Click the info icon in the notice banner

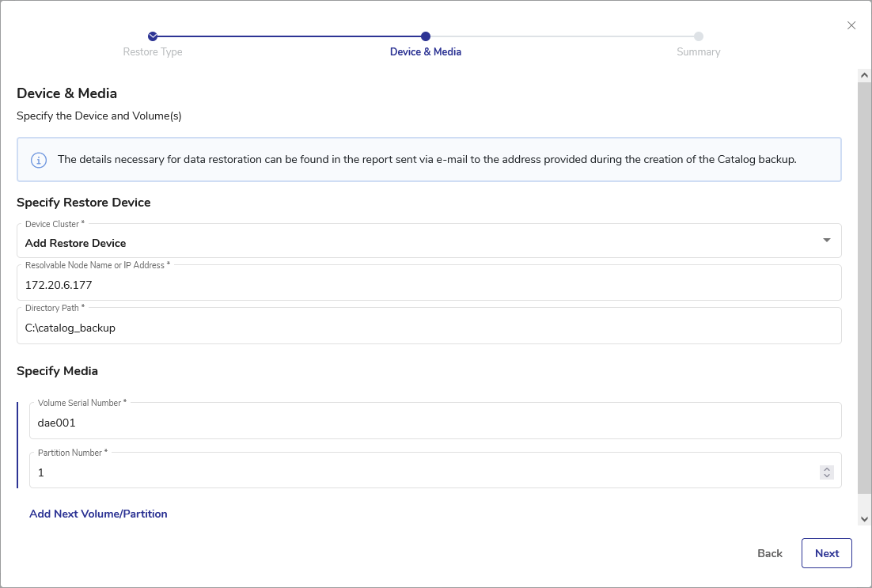pyautogui.click(x=38, y=160)
